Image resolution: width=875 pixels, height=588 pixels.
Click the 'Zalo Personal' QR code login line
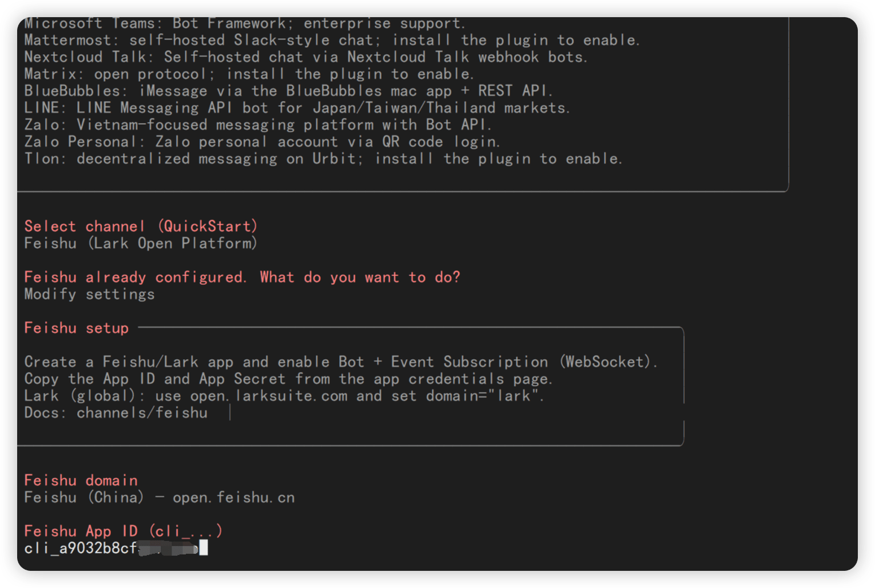click(262, 141)
